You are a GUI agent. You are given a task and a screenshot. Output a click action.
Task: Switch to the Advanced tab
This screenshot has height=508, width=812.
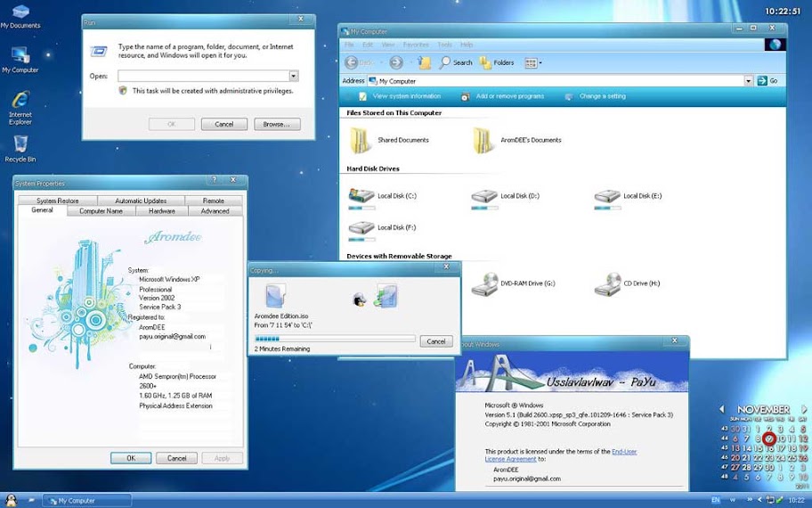(x=215, y=211)
